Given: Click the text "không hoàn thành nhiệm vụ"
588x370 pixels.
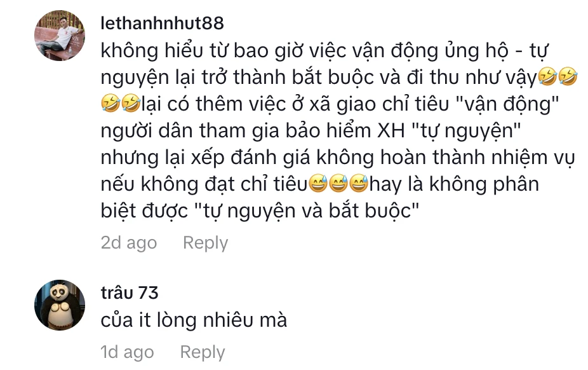Looking at the screenshot, I should pos(446,157).
